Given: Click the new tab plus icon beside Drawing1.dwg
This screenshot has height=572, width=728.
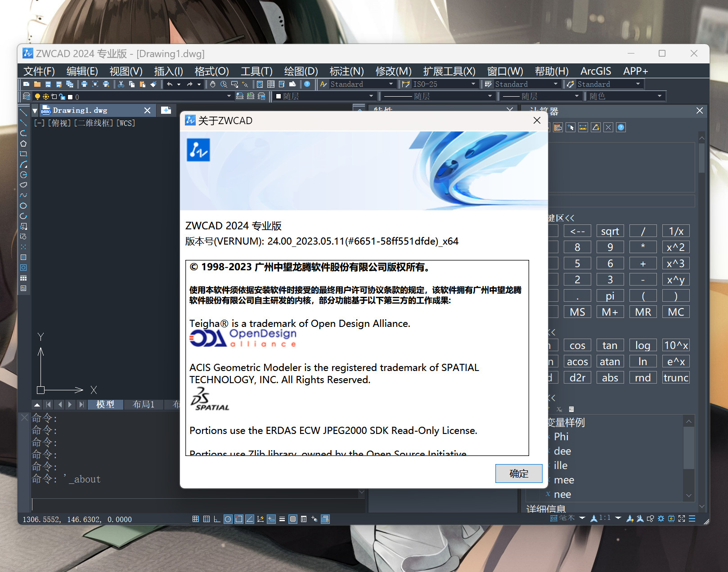Looking at the screenshot, I should (166, 110).
